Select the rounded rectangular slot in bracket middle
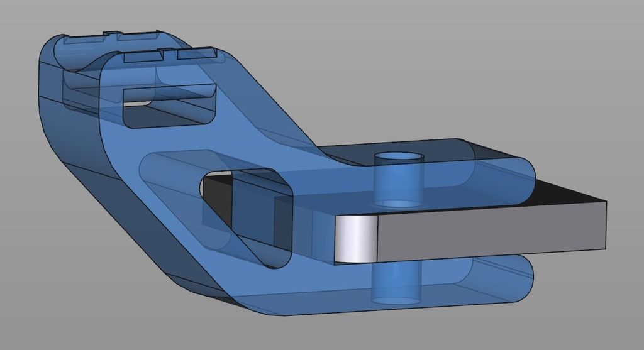This screenshot has width=644, height=350. tap(247, 218)
